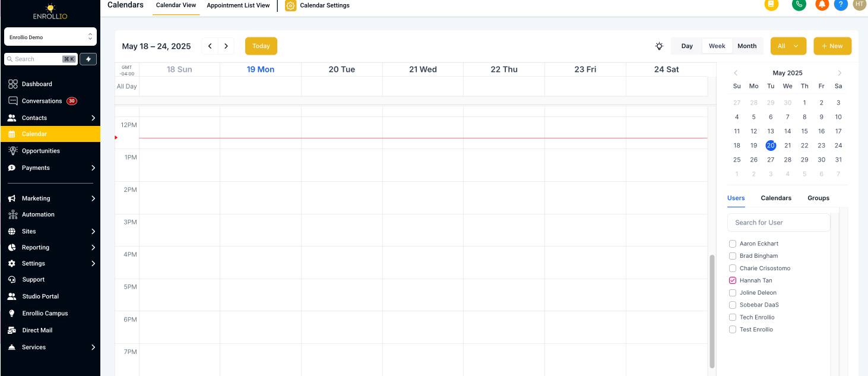
Task: Click the Payments icon in sidebar
Action: [12, 168]
